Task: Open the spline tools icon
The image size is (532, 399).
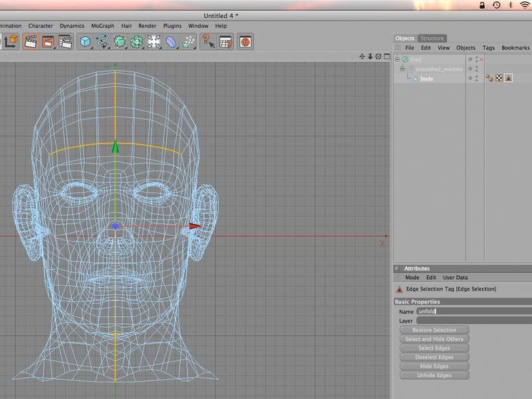Action: (102, 42)
